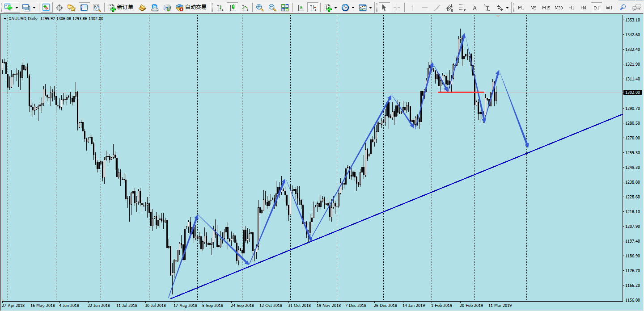Image resolution: width=644 pixels, height=311 pixels.
Task: Click the New Chart icon
Action: pos(8,8)
